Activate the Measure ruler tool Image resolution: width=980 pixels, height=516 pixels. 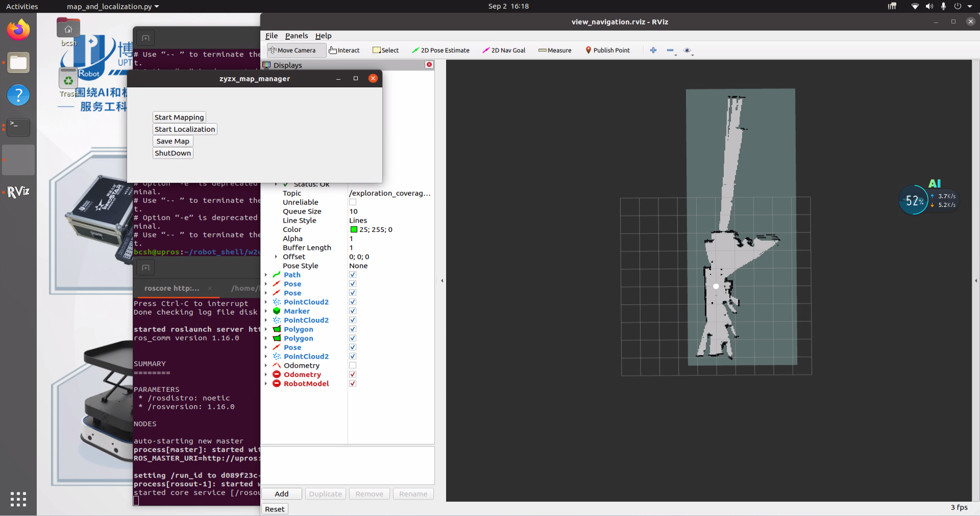coord(555,50)
